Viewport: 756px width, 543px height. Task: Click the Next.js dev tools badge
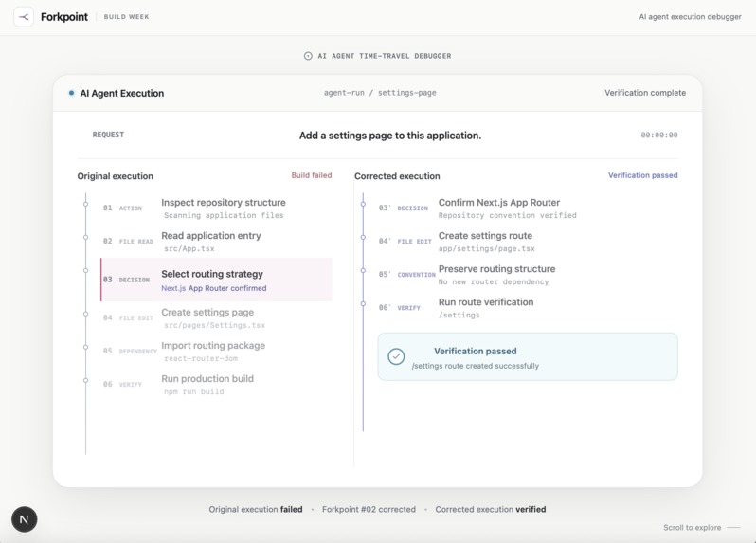[24, 519]
